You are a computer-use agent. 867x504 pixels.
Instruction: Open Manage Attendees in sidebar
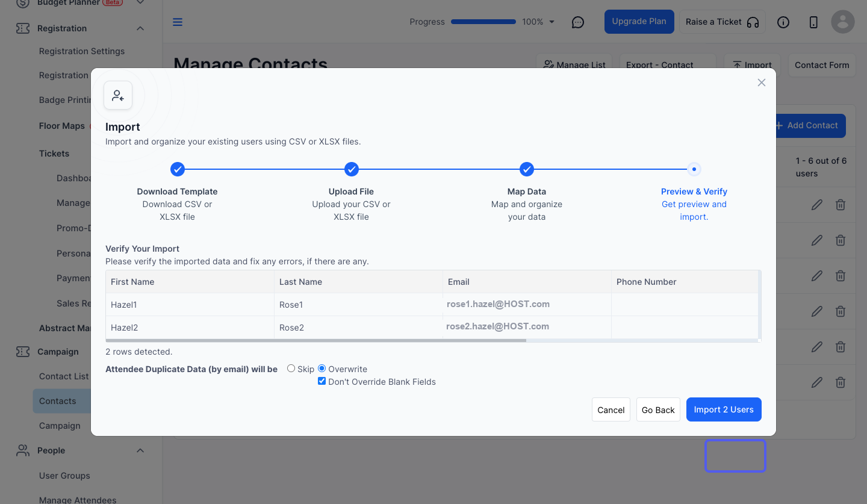click(x=78, y=500)
